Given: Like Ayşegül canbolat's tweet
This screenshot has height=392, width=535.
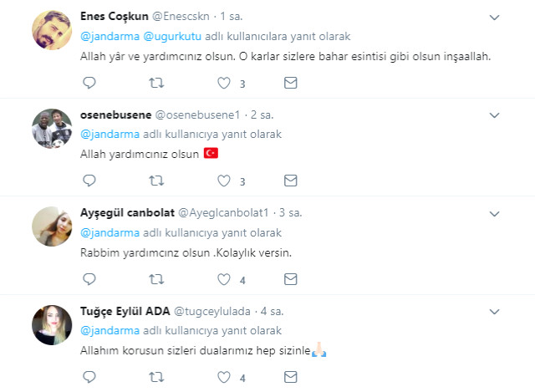Looking at the screenshot, I should pyautogui.click(x=223, y=279).
